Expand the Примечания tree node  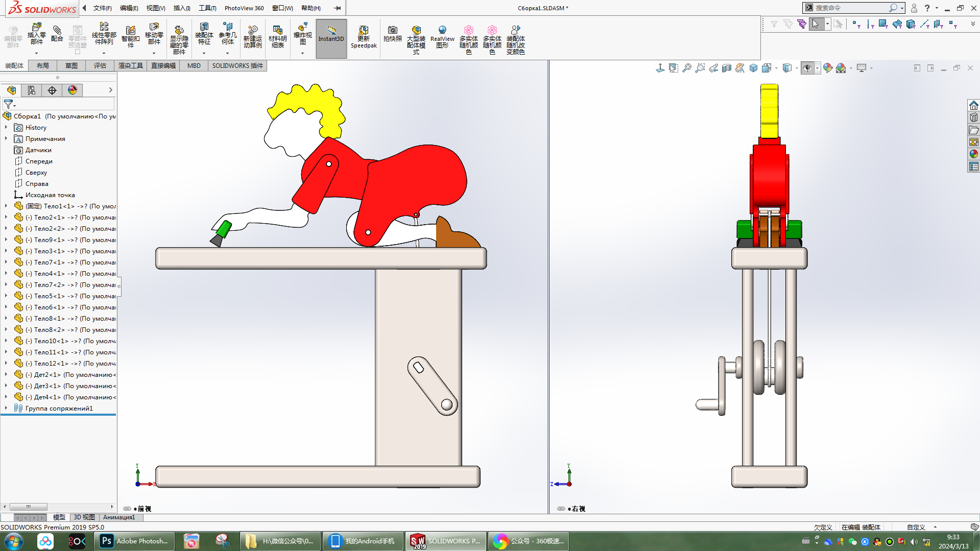pos(6,138)
